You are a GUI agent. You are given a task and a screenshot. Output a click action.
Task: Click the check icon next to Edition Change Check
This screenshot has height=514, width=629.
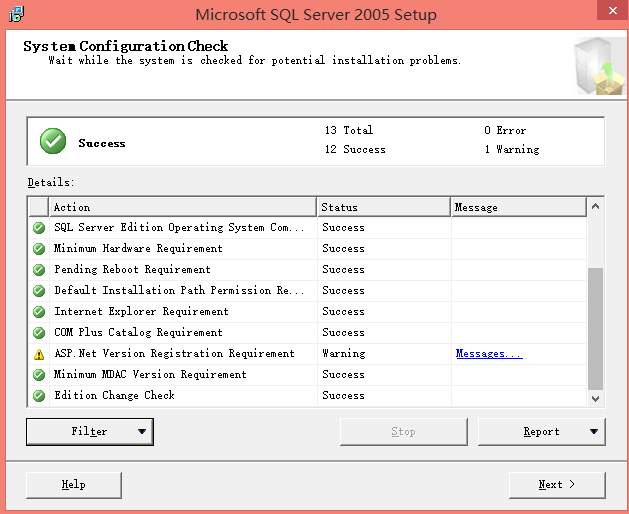(x=39, y=396)
